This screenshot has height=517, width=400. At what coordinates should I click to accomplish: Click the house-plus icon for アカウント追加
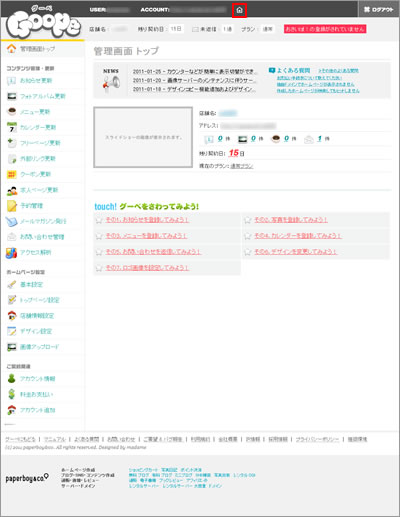[12, 410]
